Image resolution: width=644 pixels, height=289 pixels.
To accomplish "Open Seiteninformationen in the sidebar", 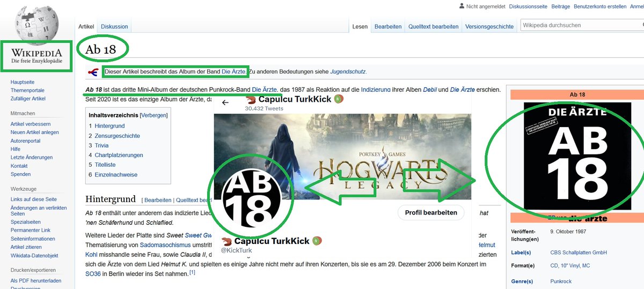I will (x=33, y=239).
